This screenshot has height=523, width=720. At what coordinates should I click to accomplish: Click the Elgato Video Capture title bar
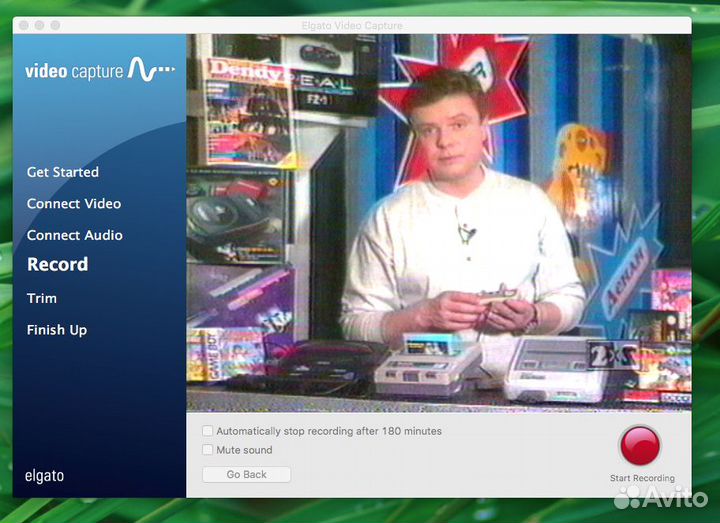pyautogui.click(x=360, y=24)
